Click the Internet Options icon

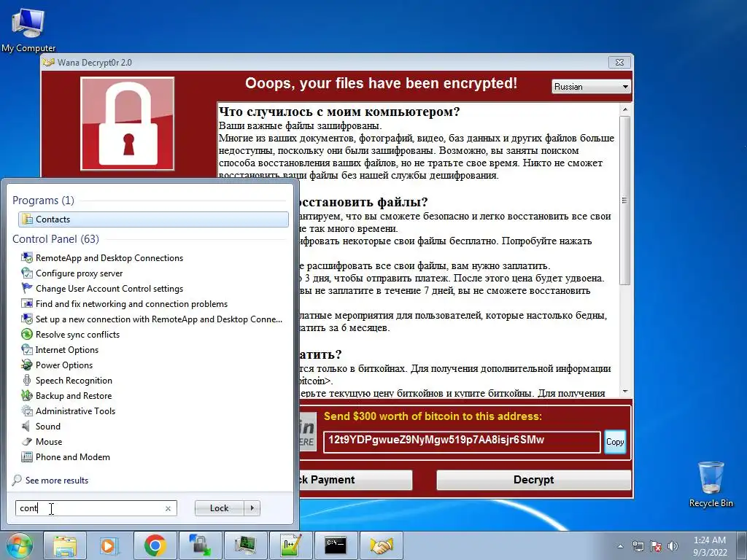(x=27, y=349)
